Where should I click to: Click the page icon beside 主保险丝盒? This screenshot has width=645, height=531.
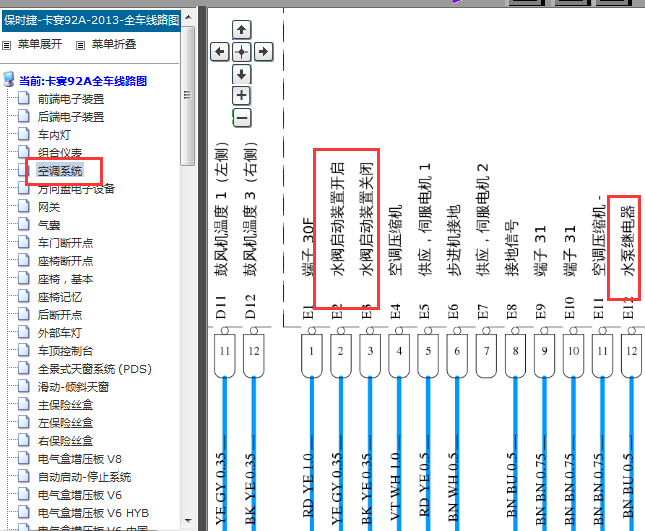coord(24,404)
